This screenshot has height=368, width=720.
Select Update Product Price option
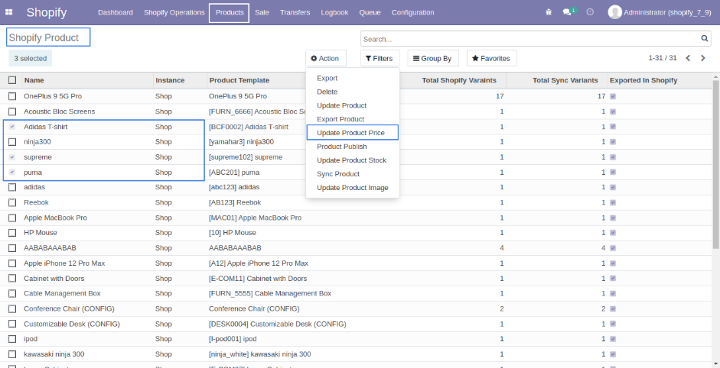353,133
